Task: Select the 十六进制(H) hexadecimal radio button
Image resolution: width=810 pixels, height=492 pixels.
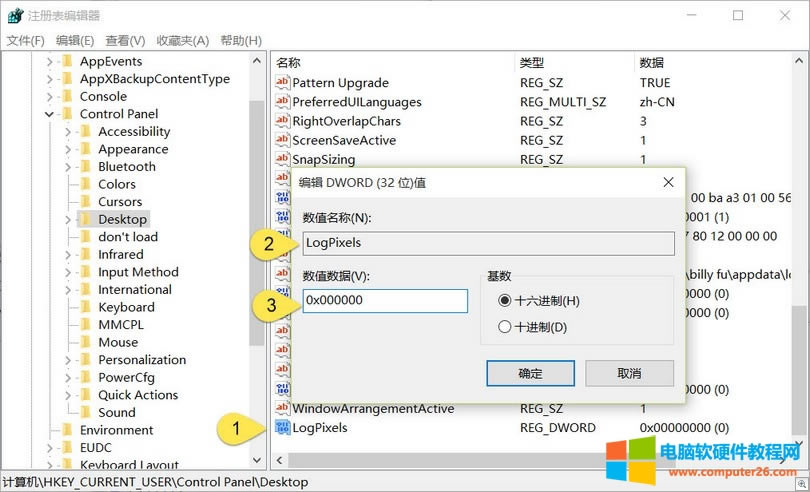Action: pyautogui.click(x=504, y=301)
